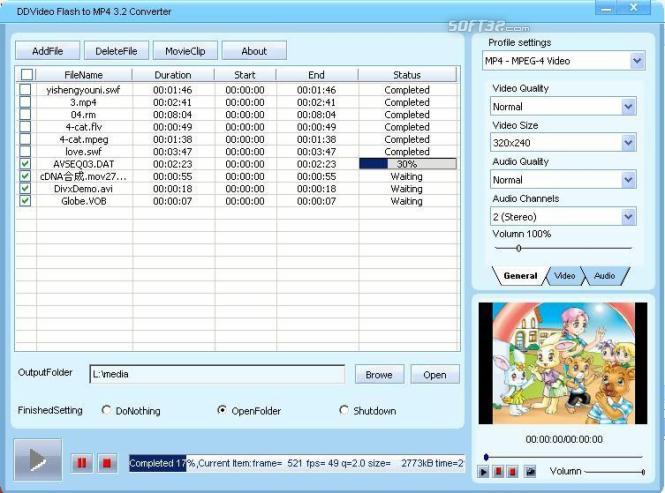Uncheck the DivxDemo.avi file checkbox

[x=25, y=188]
